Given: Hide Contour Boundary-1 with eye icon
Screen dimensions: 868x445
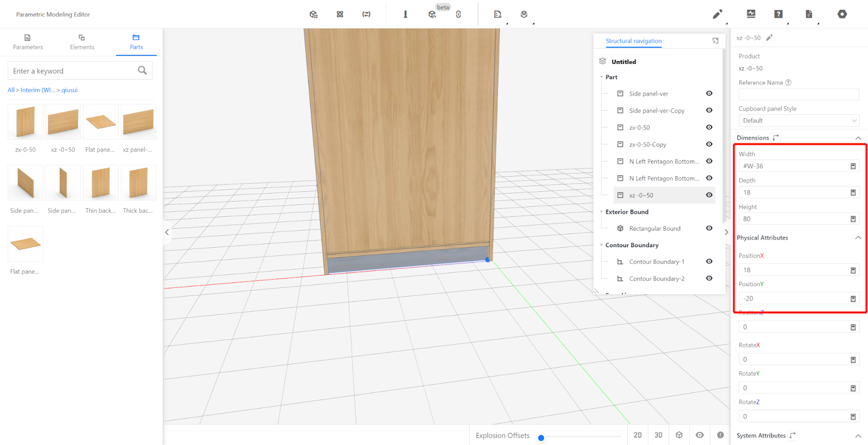Looking at the screenshot, I should (x=709, y=262).
